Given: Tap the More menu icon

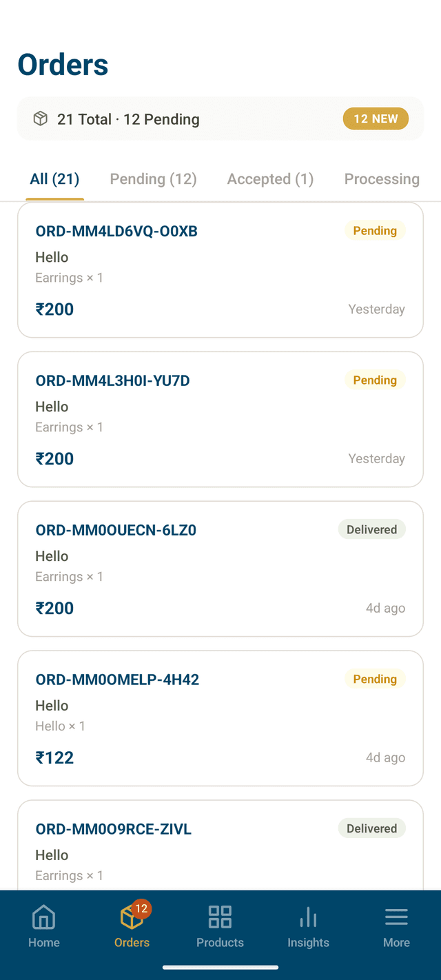Looking at the screenshot, I should point(396,917).
